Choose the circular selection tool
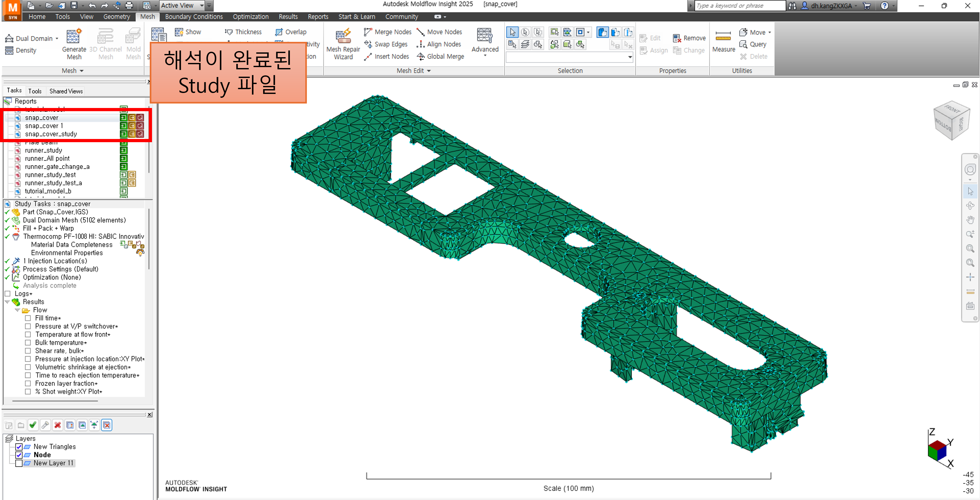The height and width of the screenshot is (500, 980). pos(525,32)
